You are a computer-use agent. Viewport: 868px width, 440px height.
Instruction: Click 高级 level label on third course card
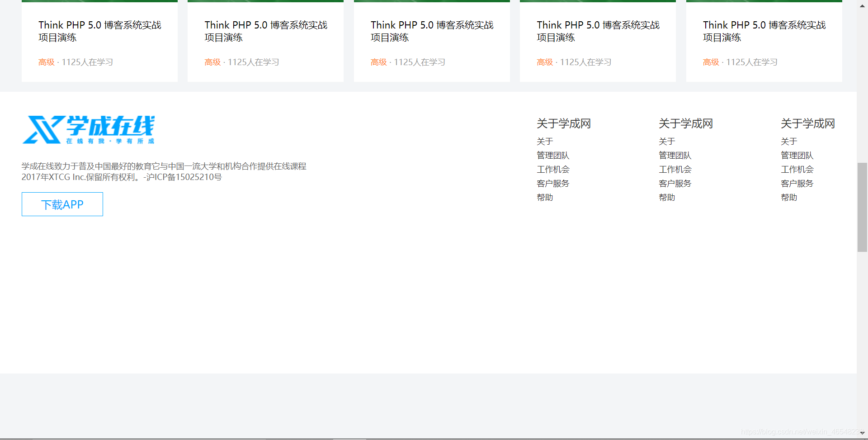(x=379, y=62)
